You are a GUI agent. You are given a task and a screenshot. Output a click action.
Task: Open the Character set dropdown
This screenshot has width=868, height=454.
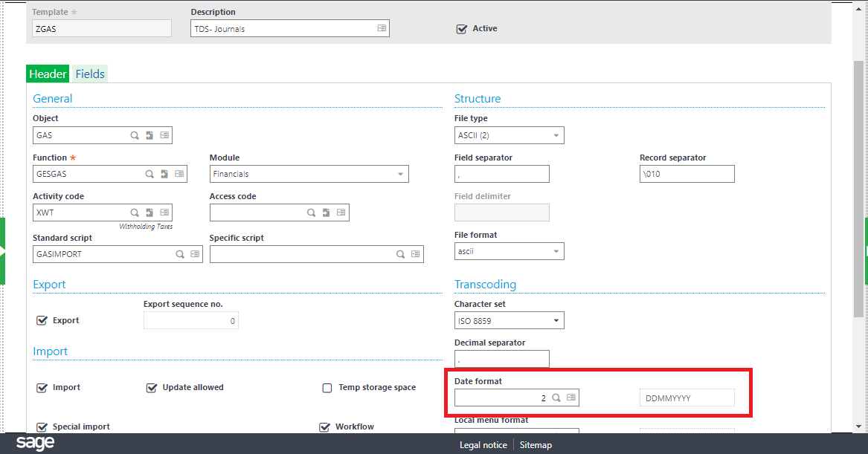pos(556,321)
